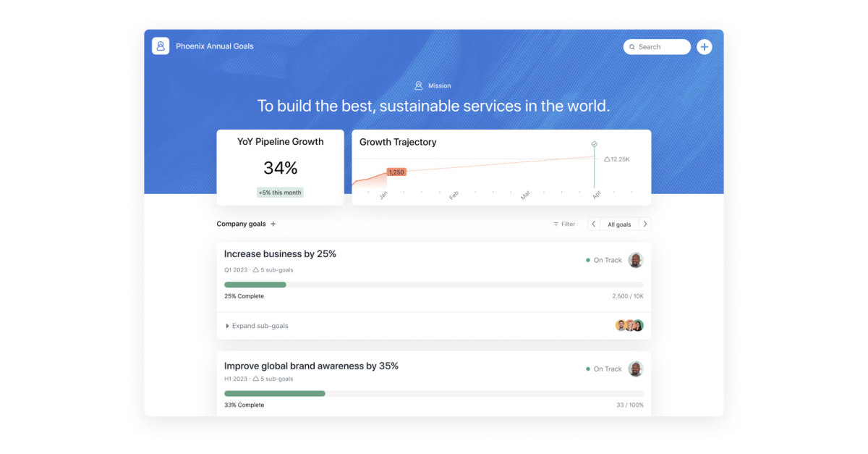The width and height of the screenshot is (868, 454).
Task: Click the green status dot beside On Track
Action: click(x=588, y=260)
